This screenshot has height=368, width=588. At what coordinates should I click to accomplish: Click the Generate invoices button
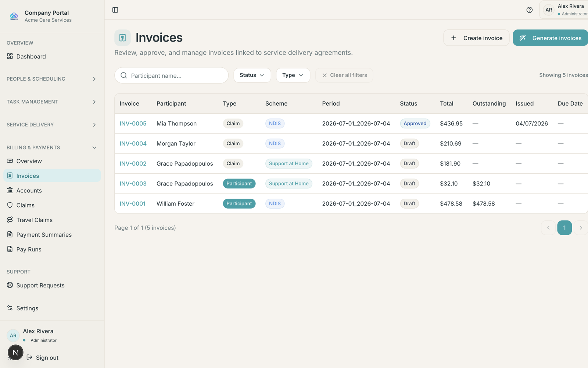point(551,38)
